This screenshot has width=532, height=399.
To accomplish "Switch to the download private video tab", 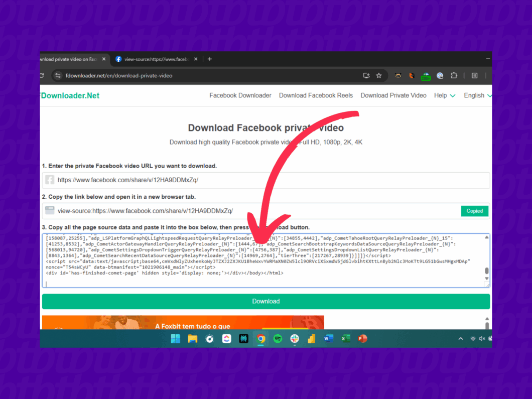I will 71,59.
